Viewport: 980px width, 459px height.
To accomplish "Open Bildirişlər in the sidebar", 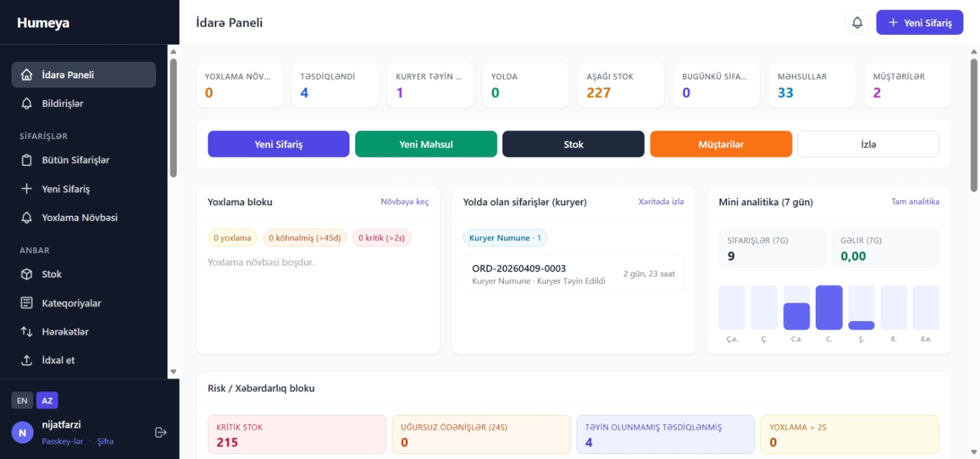I will (83, 104).
